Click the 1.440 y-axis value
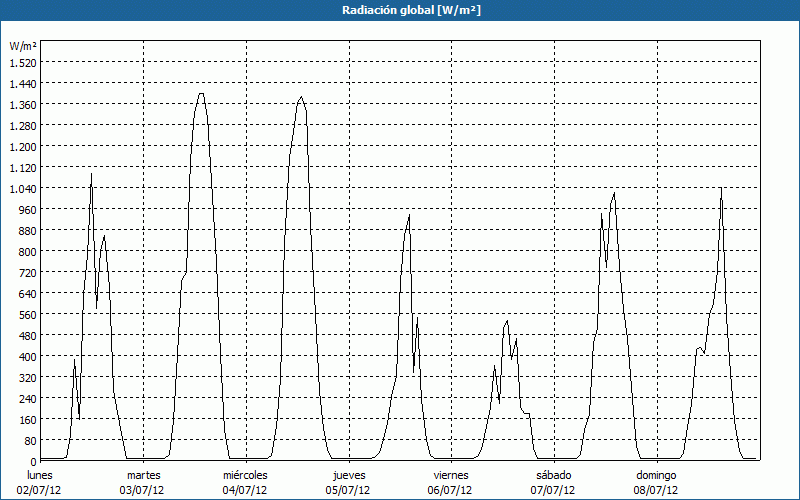The image size is (800, 500). point(23,83)
